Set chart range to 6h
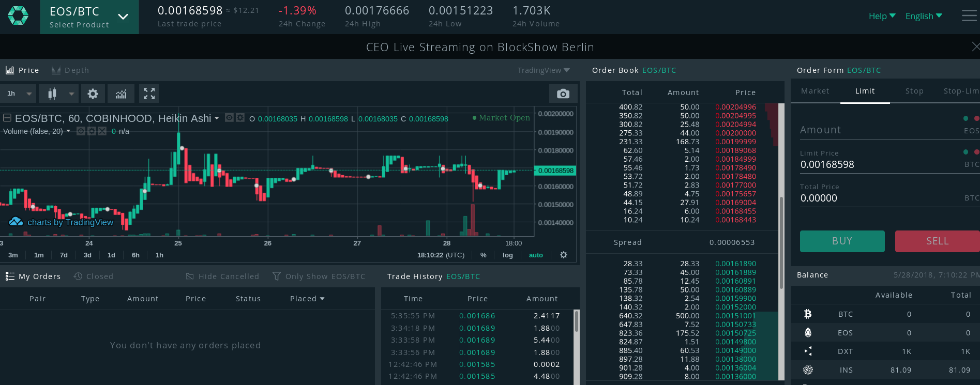This screenshot has height=385, width=980. point(135,255)
